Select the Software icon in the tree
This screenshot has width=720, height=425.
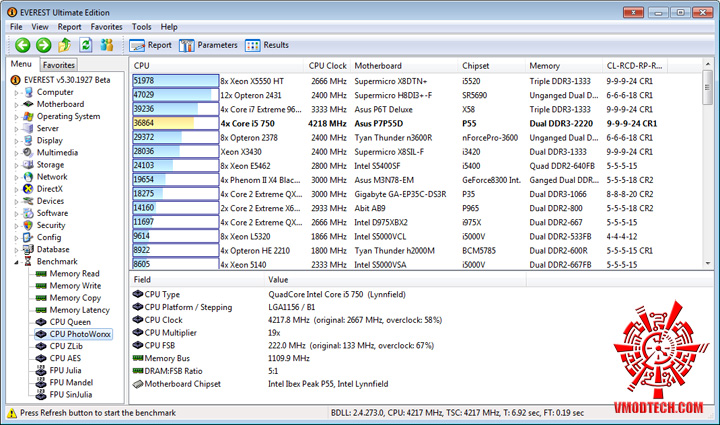[x=28, y=213]
